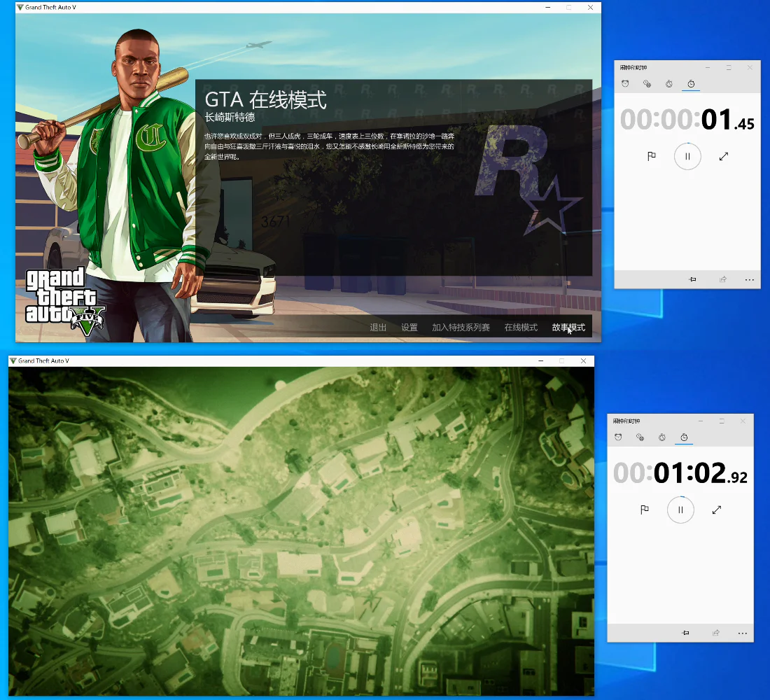This screenshot has width=770, height=700.
Task: Click lower stopwatch time 00:01:02.92
Action: [x=680, y=473]
